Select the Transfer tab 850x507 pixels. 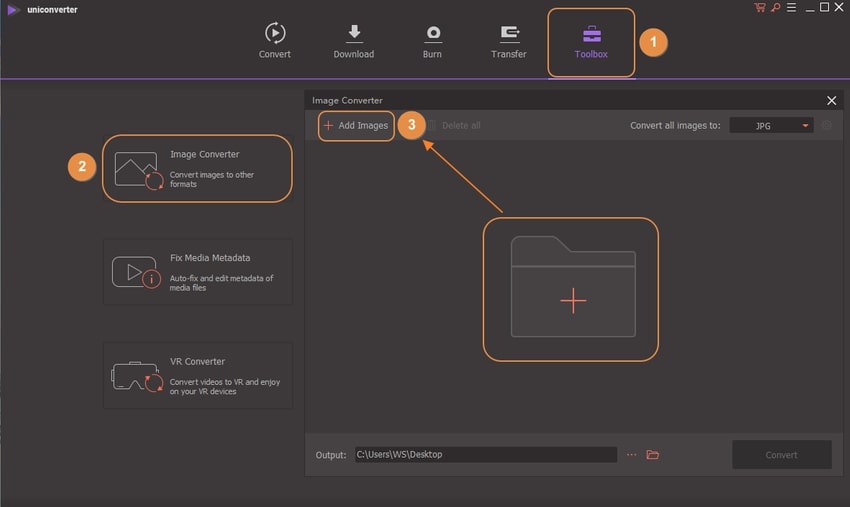[x=508, y=41]
